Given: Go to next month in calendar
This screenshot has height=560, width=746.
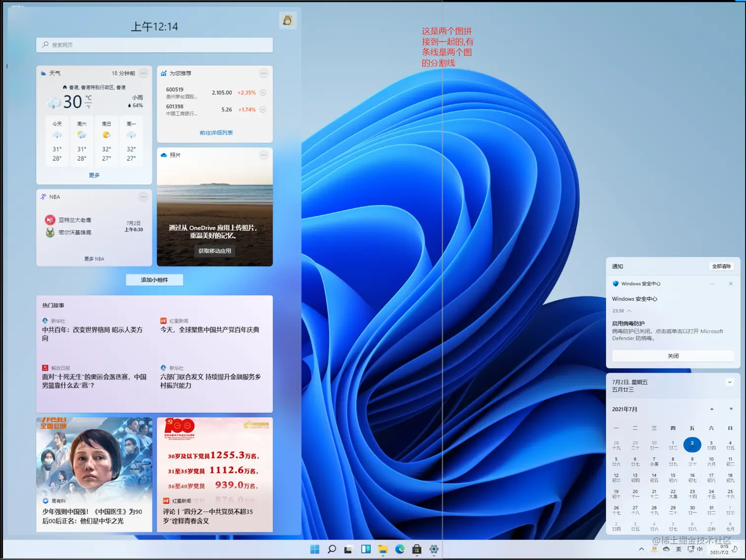Looking at the screenshot, I should coord(731,409).
